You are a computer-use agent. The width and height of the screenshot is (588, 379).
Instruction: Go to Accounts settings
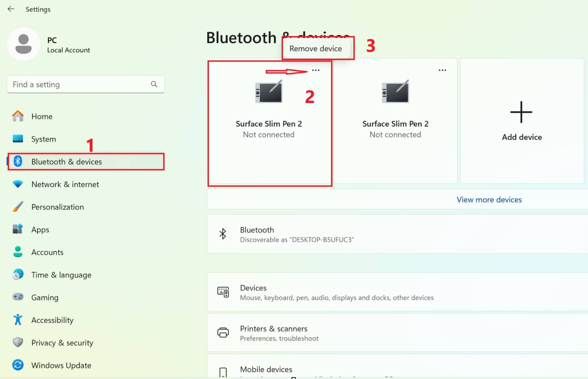(86, 252)
